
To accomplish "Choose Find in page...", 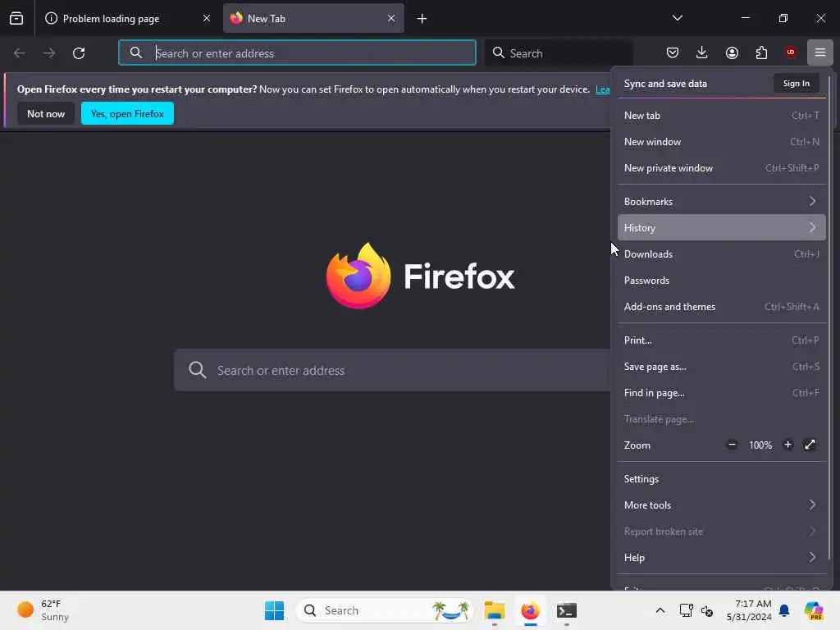I will point(721,393).
